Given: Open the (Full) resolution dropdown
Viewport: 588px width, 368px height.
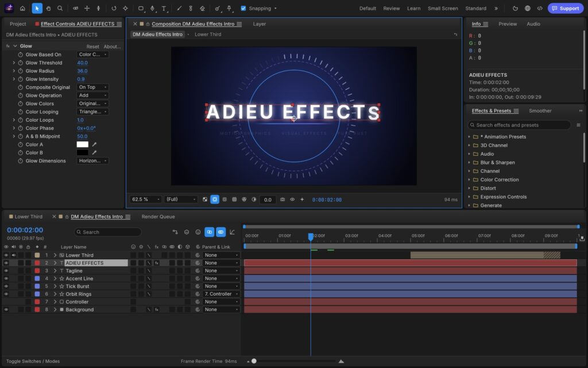Looking at the screenshot, I should click(x=181, y=200).
